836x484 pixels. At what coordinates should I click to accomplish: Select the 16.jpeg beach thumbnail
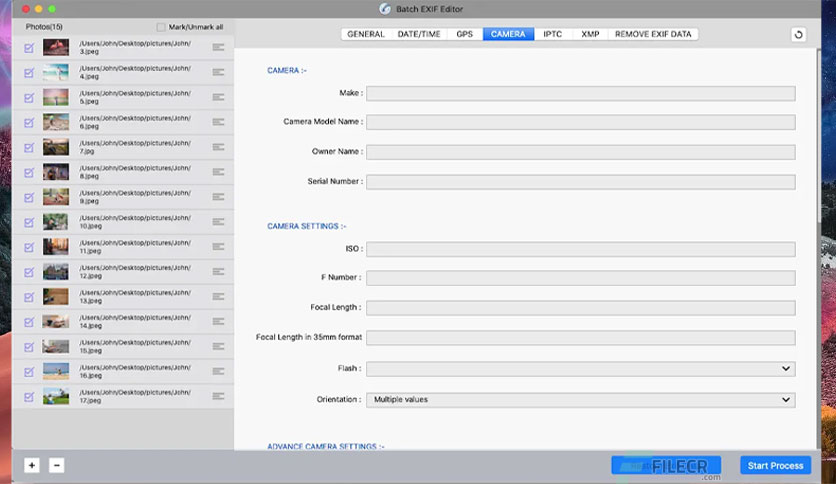[x=56, y=371]
